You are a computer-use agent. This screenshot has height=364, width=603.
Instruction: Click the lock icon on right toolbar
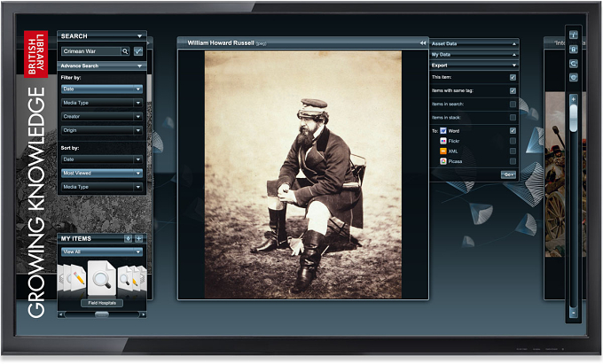574,49
